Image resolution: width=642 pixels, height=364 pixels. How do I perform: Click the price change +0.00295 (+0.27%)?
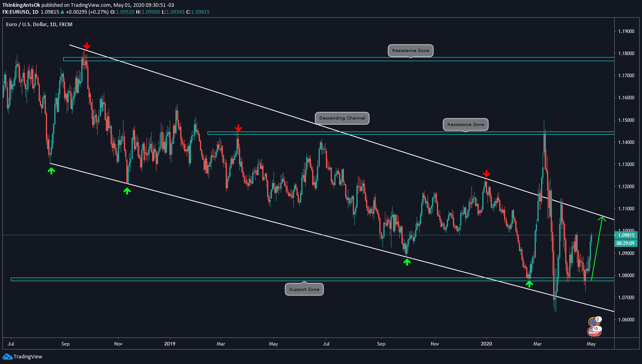tap(87, 12)
